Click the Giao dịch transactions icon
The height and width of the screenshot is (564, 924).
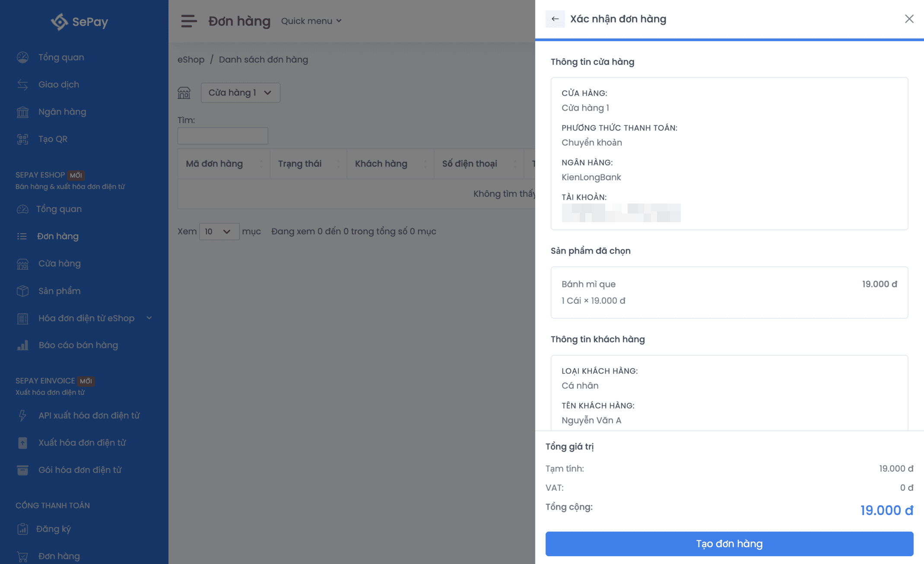(x=22, y=85)
